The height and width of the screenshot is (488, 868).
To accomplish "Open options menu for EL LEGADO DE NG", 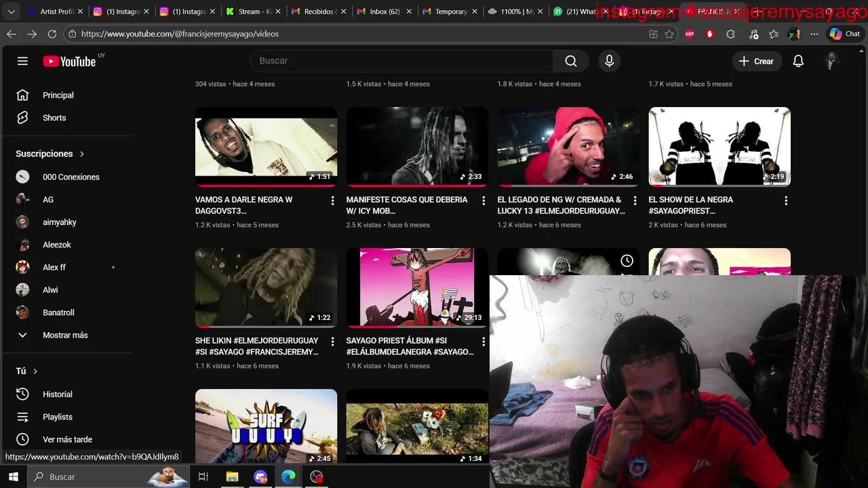I will (635, 201).
